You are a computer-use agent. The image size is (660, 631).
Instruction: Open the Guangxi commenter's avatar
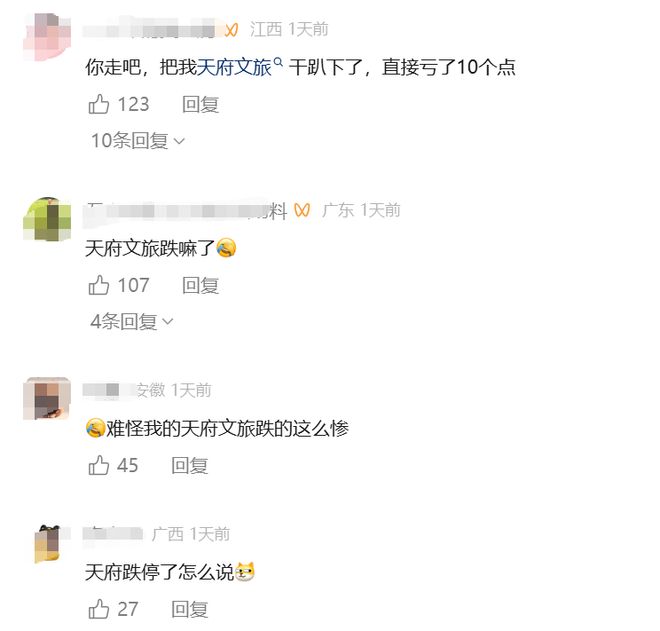[x=47, y=543]
